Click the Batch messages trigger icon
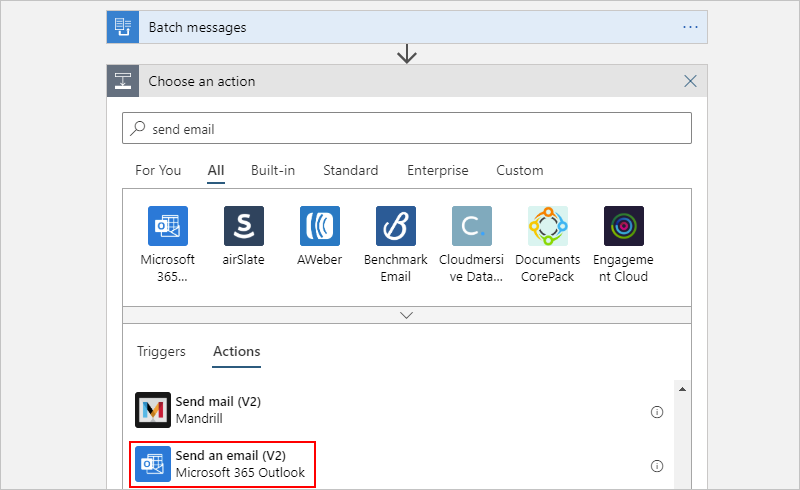 123,27
